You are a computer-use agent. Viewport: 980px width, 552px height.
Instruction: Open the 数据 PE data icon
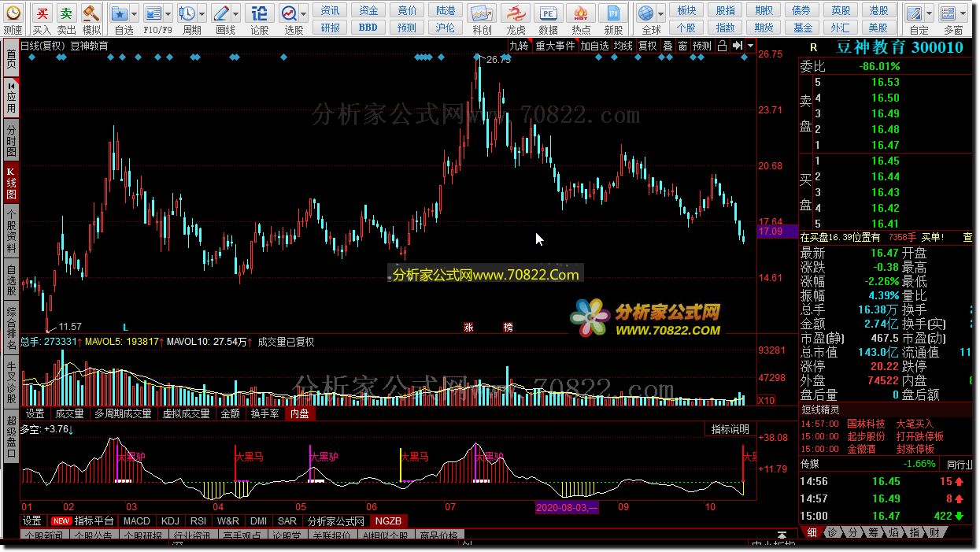click(x=549, y=13)
